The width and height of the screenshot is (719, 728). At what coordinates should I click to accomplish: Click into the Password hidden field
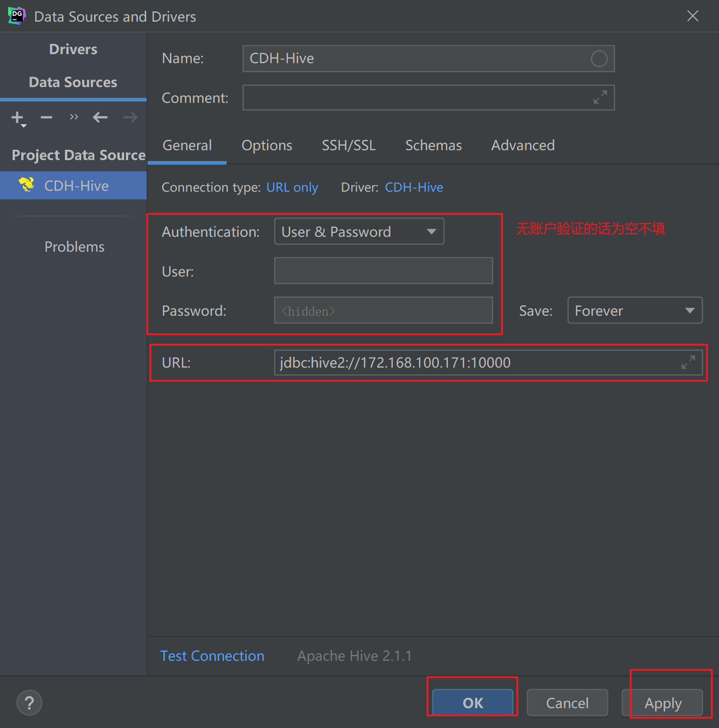(383, 310)
